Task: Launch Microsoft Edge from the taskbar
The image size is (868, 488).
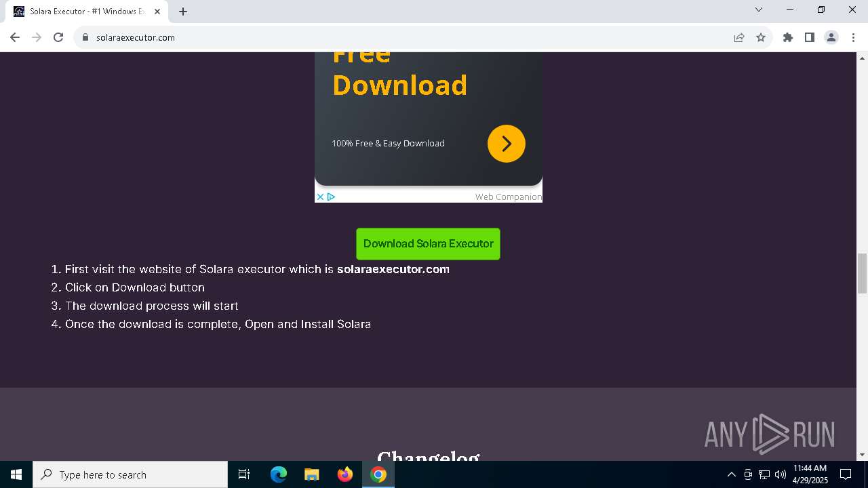Action: 279,474
